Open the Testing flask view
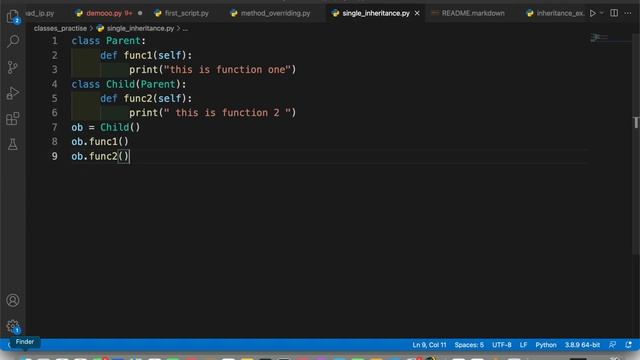The width and height of the screenshot is (640, 360). click(13, 144)
